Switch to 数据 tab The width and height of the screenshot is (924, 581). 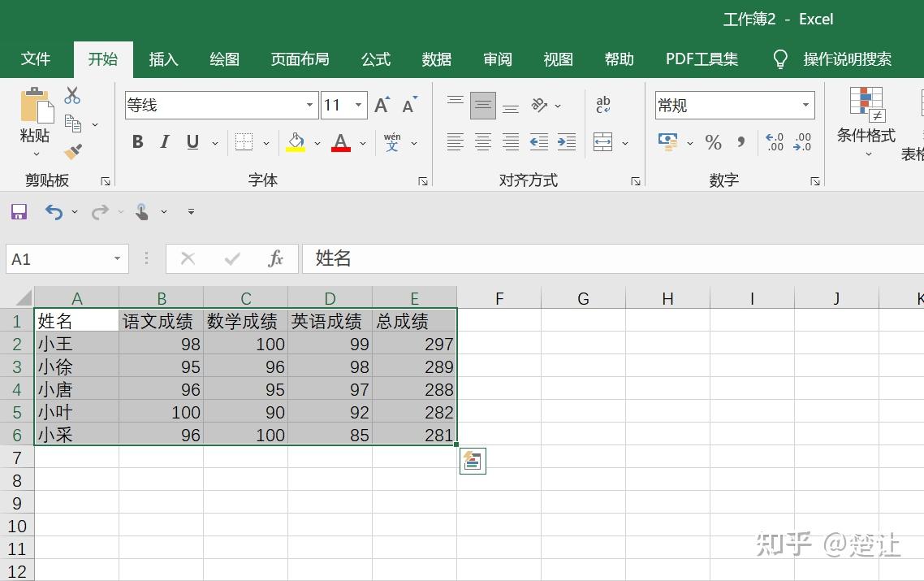point(437,59)
